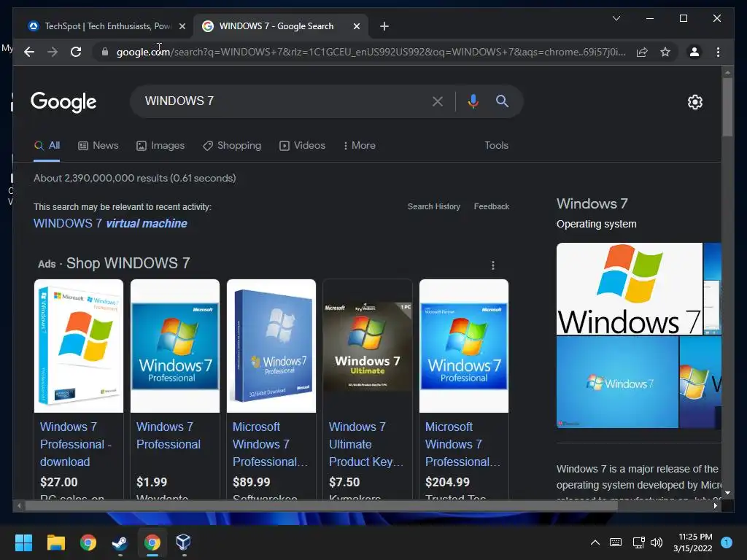Click the Operating system subtitle text
This screenshot has height=560, width=747.
click(x=597, y=224)
